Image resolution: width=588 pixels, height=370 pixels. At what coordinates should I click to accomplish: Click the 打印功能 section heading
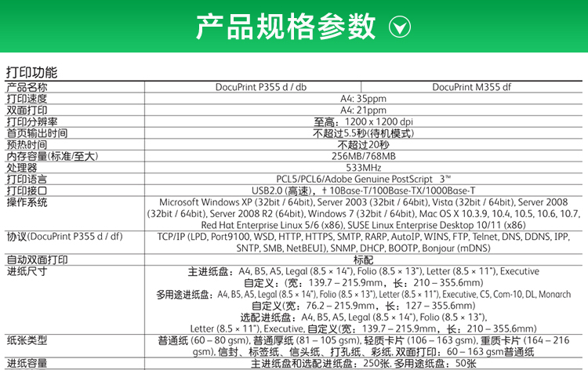31,72
